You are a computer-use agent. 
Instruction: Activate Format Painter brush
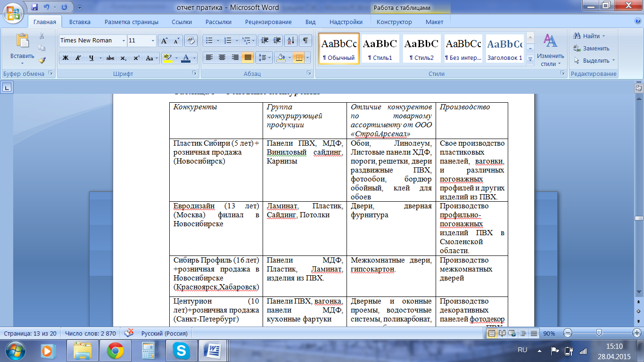pyautogui.click(x=42, y=60)
